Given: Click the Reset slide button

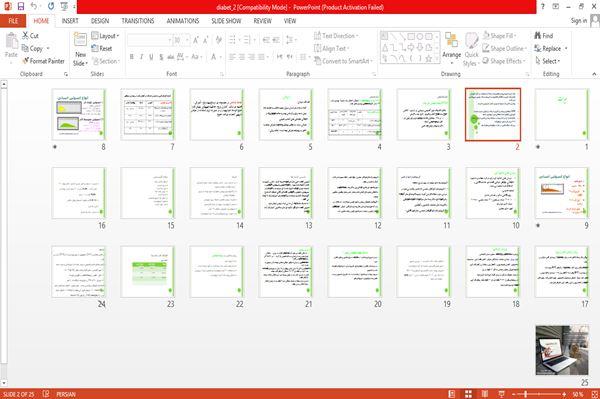Looking at the screenshot, I should coord(102,48).
